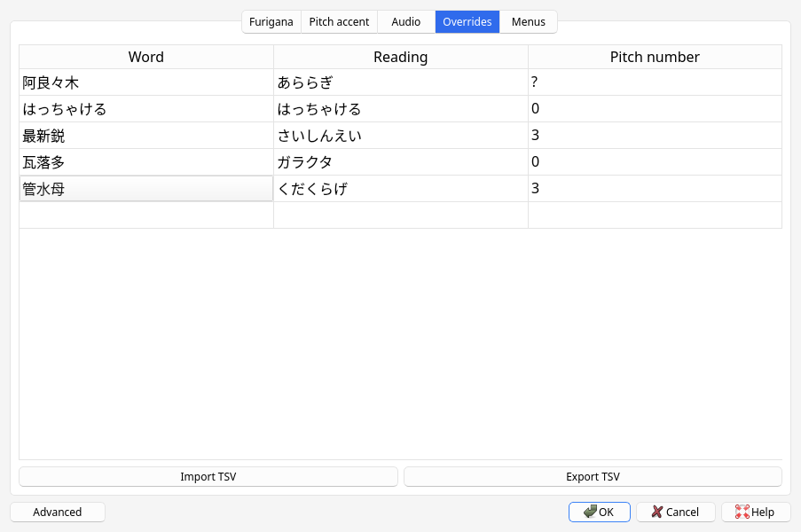Click the lifebuoy icon on the Help button
The width and height of the screenshot is (801, 532).
[x=742, y=512]
